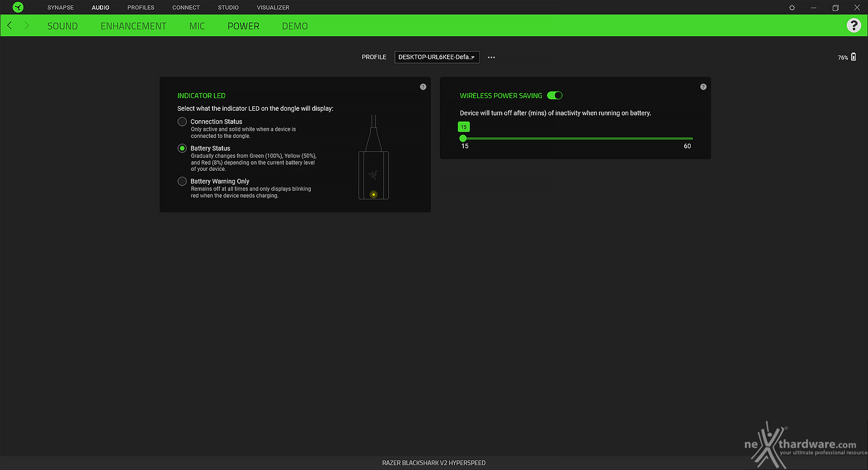Click the 76% battery percentage text

pos(843,57)
